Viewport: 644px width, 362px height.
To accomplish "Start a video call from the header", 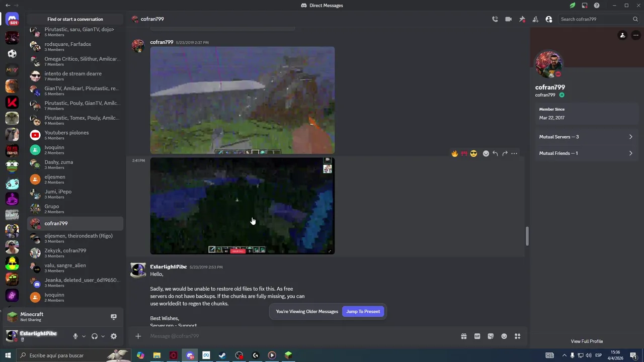I will pos(508,19).
